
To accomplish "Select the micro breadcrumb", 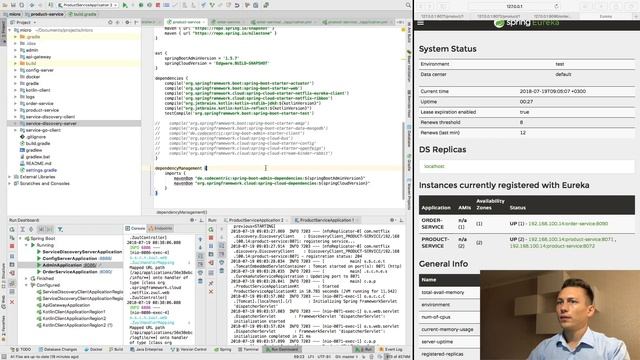I will click(x=12, y=14).
